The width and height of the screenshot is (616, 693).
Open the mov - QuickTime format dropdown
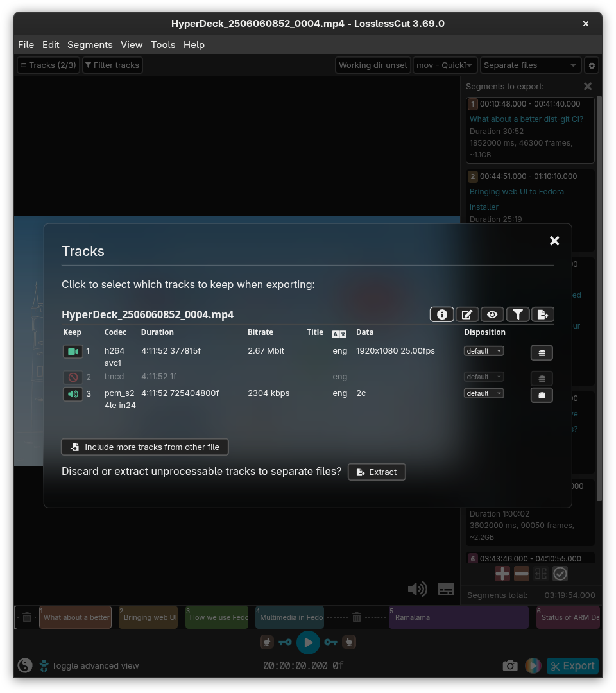point(445,65)
